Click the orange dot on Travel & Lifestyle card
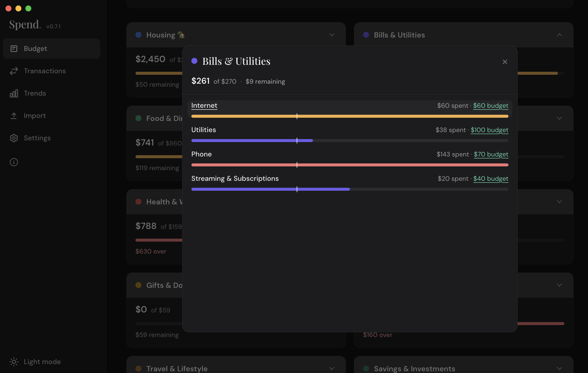The width and height of the screenshot is (588, 373). coord(138,369)
